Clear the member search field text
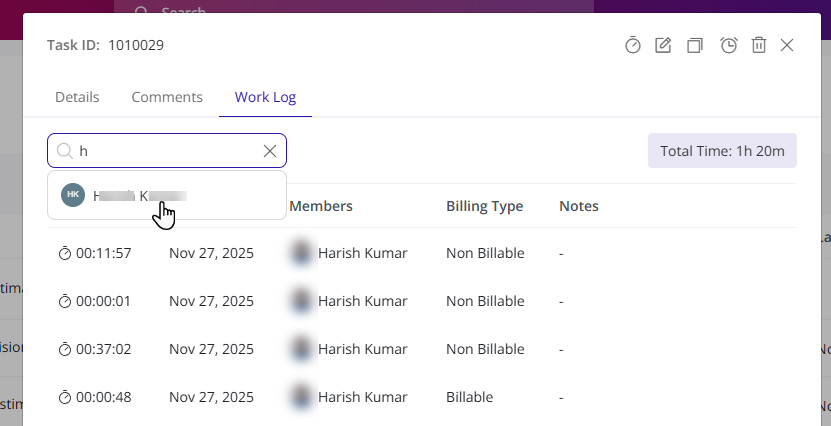The width and height of the screenshot is (831, 426). click(269, 151)
